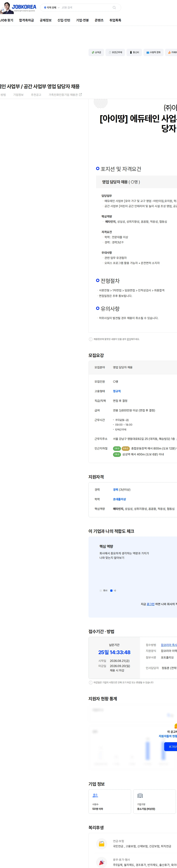Open the 콘텐츠 menu
This screenshot has height=868, width=177.
pyautogui.click(x=99, y=20)
